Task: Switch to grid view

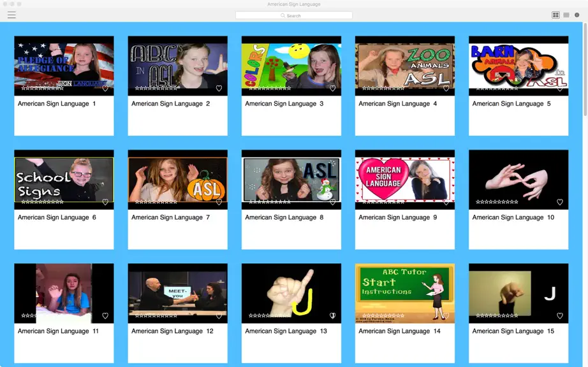Action: [555, 15]
